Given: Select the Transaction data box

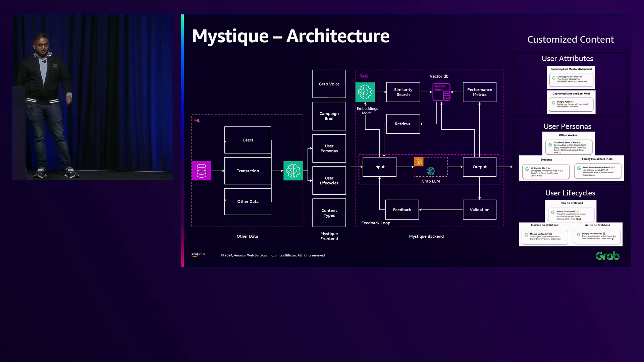Looking at the screenshot, I should tap(248, 171).
